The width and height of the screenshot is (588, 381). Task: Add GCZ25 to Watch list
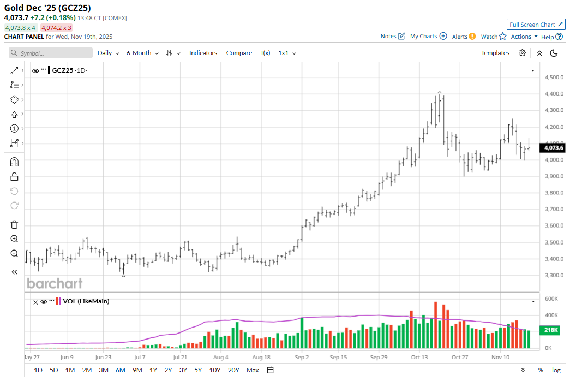tap(494, 37)
